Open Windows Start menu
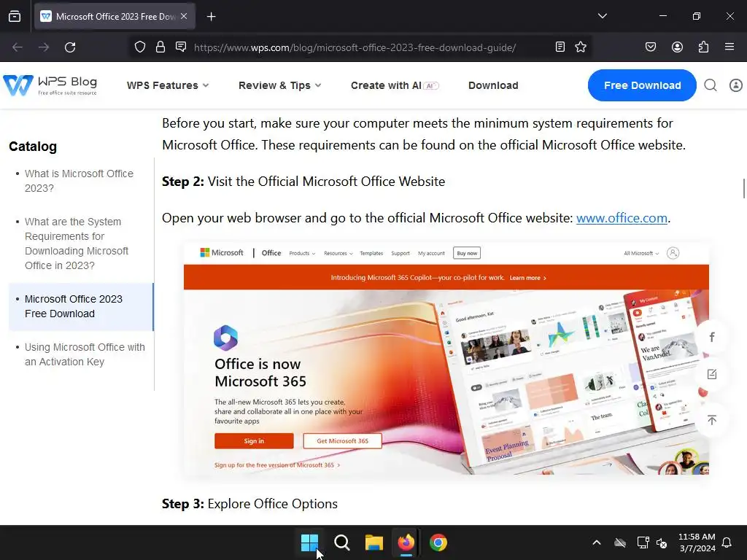 coord(309,542)
